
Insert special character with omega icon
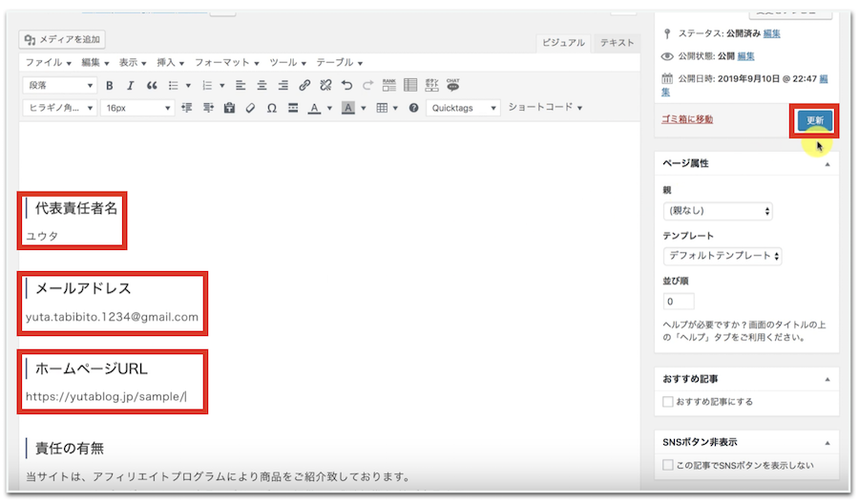[x=272, y=108]
